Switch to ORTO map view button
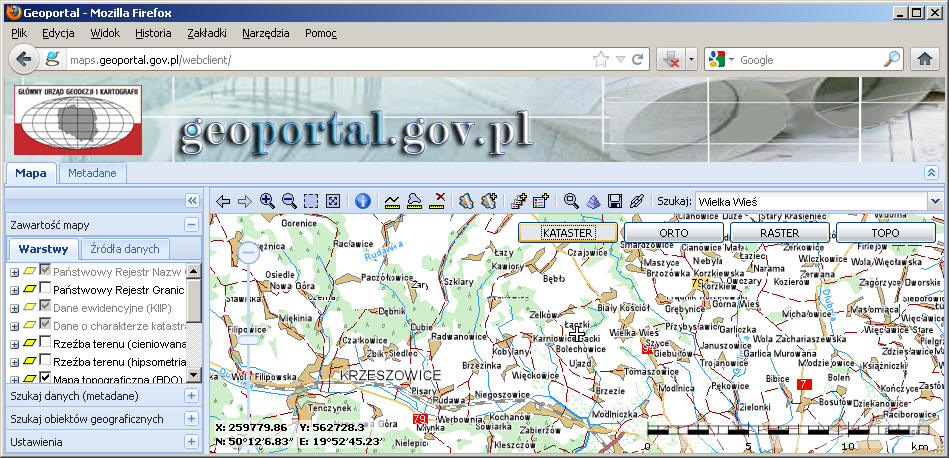The image size is (949, 458). 674,233
